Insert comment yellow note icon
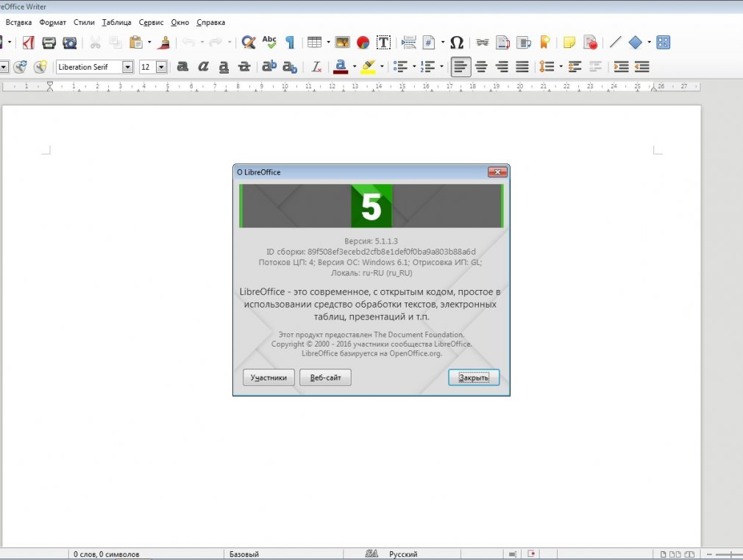This screenshot has height=560, width=743. pos(569,43)
